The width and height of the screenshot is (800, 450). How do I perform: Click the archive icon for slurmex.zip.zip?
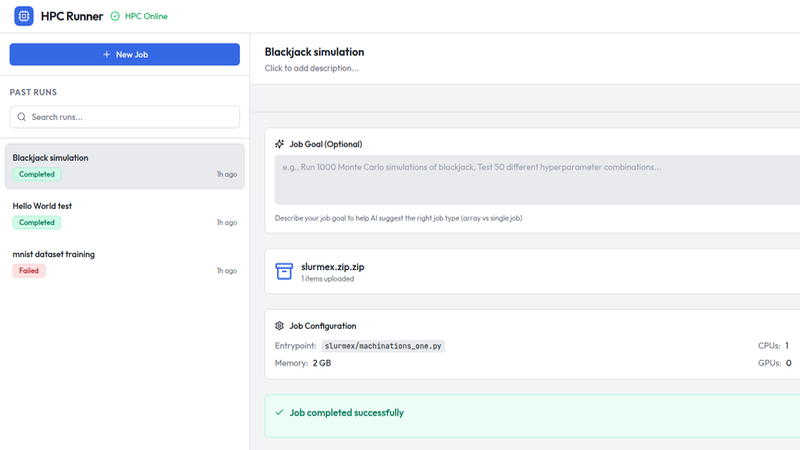point(283,271)
